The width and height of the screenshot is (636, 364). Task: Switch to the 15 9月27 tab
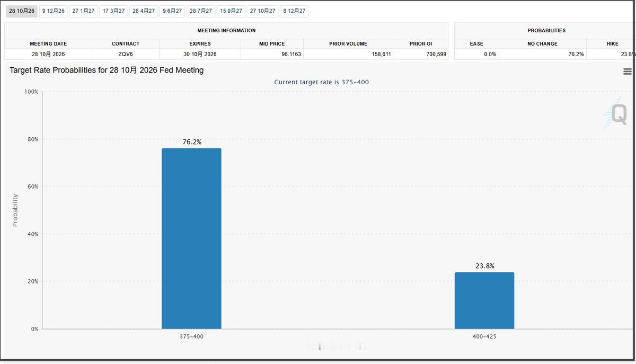pyautogui.click(x=231, y=11)
